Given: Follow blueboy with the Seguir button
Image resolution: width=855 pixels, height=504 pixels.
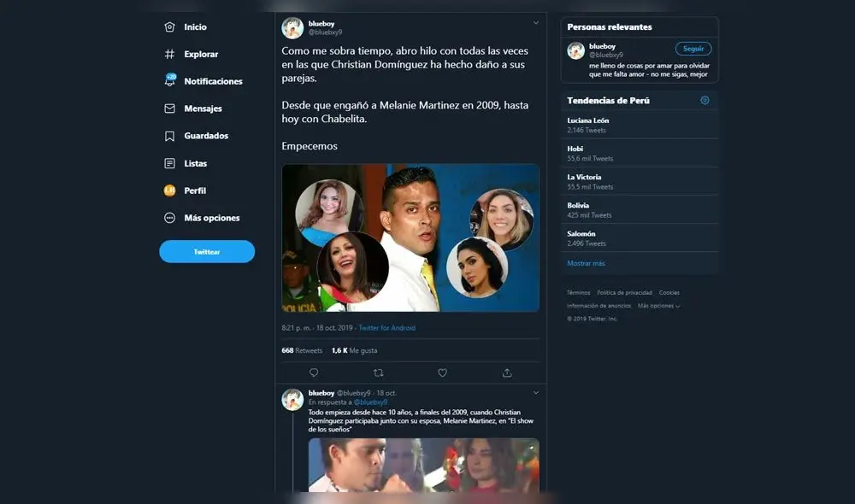Looking at the screenshot, I should (x=693, y=49).
